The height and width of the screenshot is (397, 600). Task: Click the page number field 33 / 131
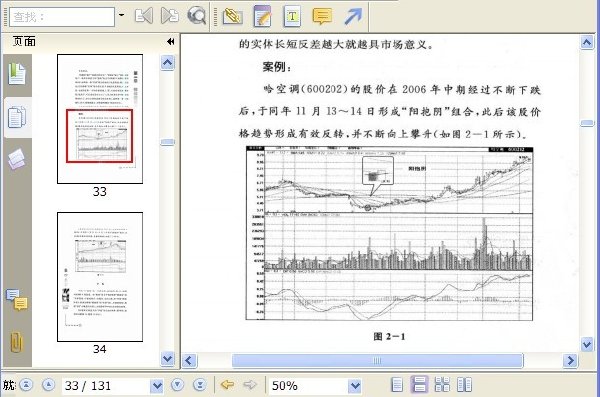click(106, 386)
